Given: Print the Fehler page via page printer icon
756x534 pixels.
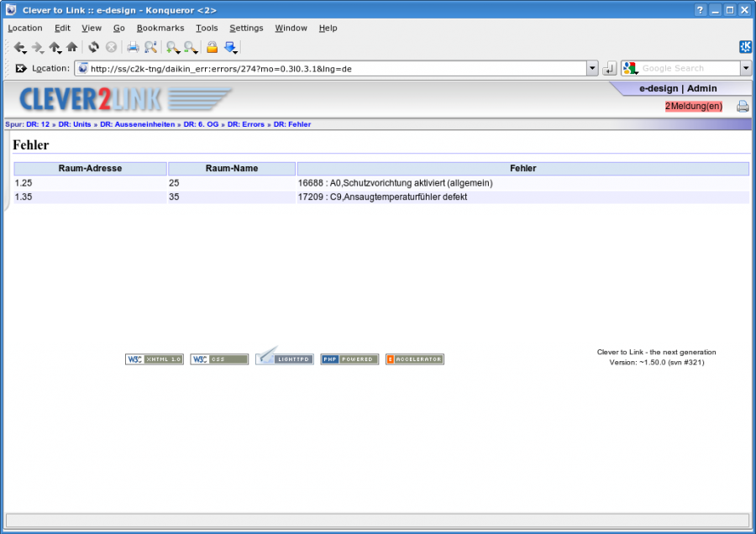Looking at the screenshot, I should point(743,106).
